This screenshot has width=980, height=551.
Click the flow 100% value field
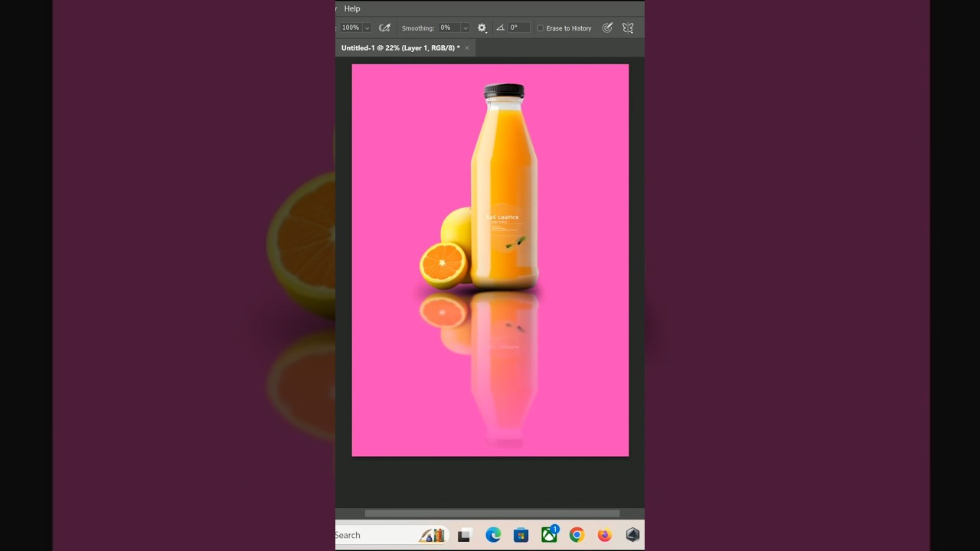click(351, 28)
